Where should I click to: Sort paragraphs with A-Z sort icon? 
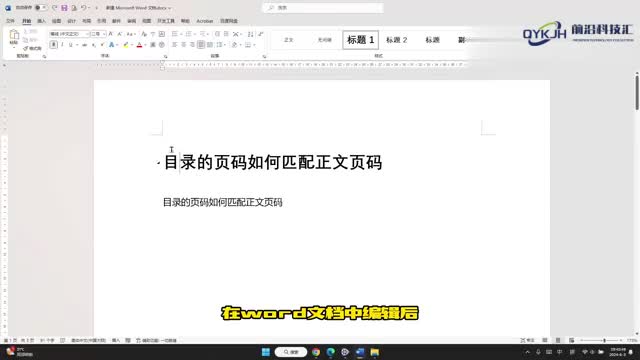[x=251, y=34]
